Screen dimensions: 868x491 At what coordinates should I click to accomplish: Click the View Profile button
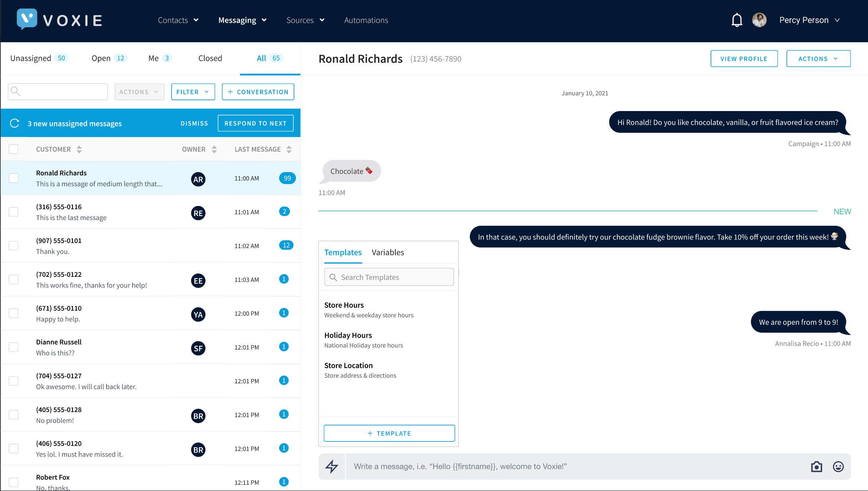744,58
